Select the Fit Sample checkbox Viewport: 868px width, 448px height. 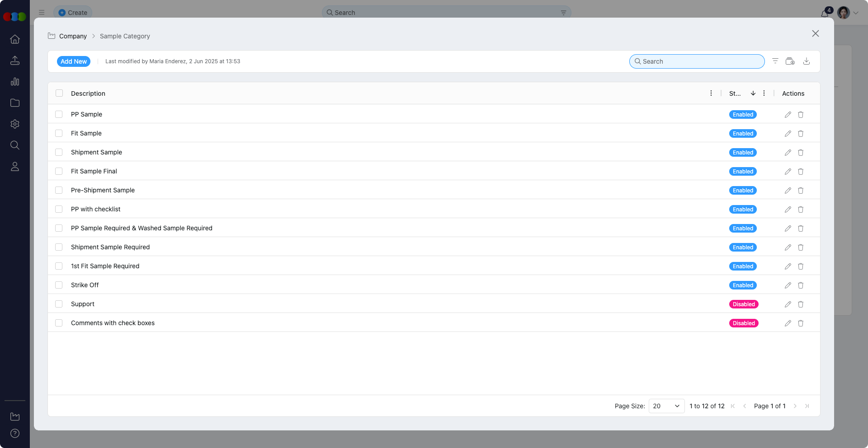(x=59, y=133)
